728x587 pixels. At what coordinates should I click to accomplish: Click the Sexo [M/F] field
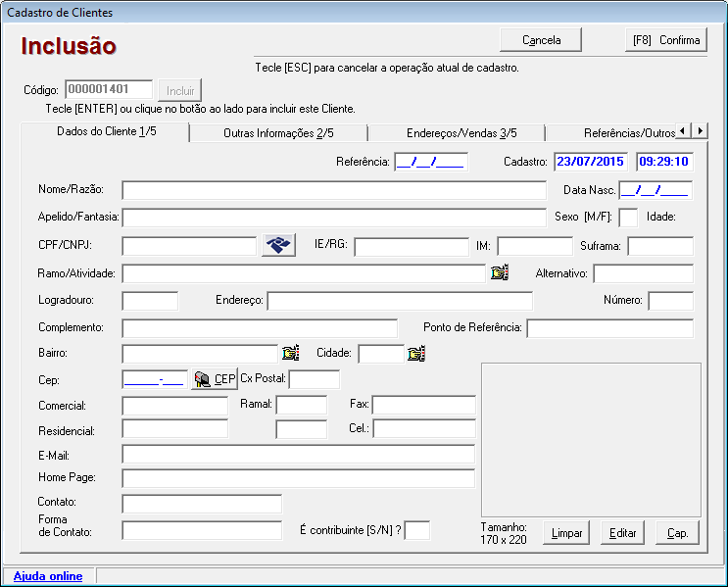coord(628,217)
